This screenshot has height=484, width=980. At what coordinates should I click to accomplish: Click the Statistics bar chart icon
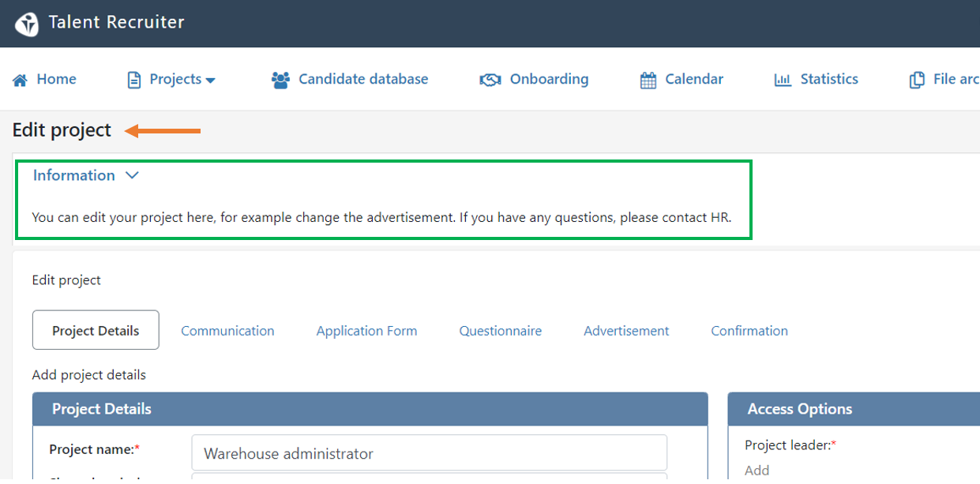tap(783, 80)
